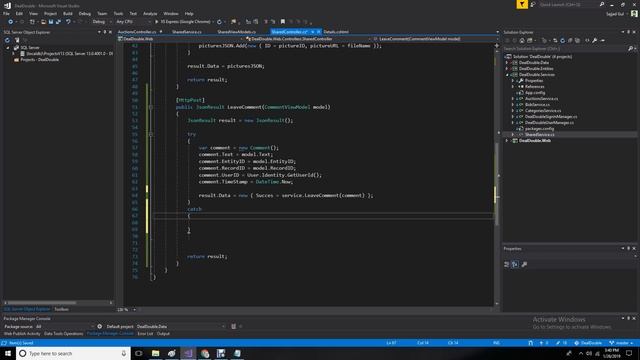Click the Open File toolbar icon
Screen dimensions: 640x360
click(43, 22)
